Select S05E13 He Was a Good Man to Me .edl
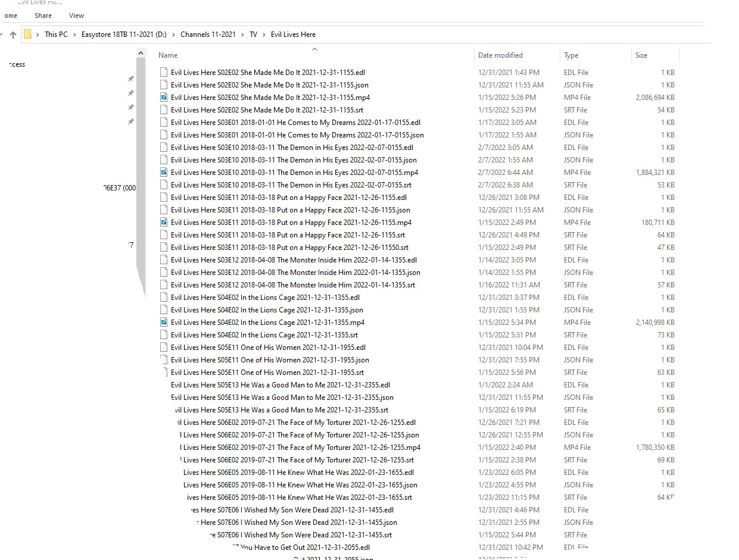The image size is (739, 560). 280,384
